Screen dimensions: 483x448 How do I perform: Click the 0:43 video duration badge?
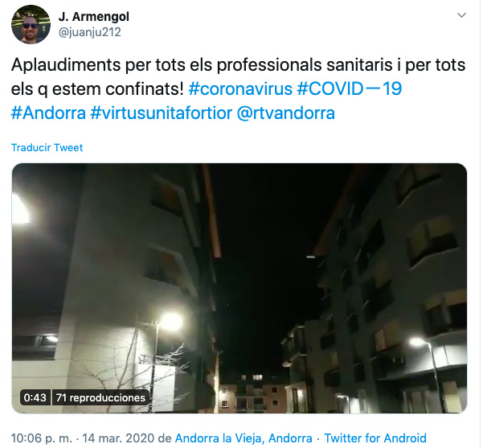35,397
